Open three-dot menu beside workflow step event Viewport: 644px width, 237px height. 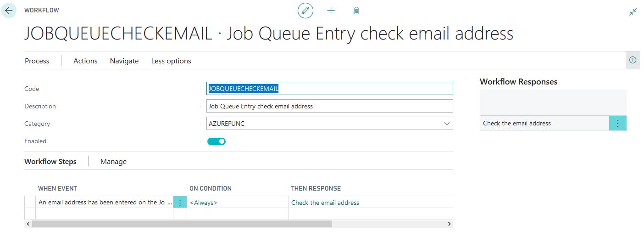[x=180, y=203]
